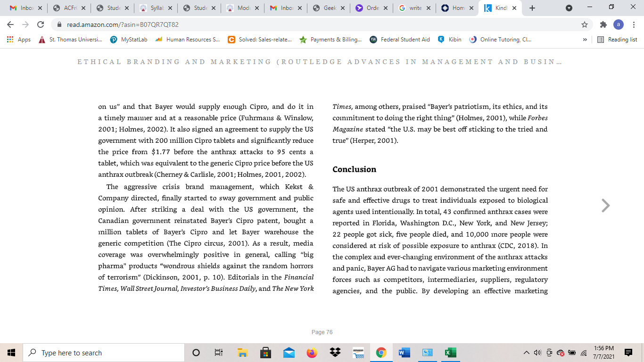
Task: Click the Windows search box
Action: [104, 353]
